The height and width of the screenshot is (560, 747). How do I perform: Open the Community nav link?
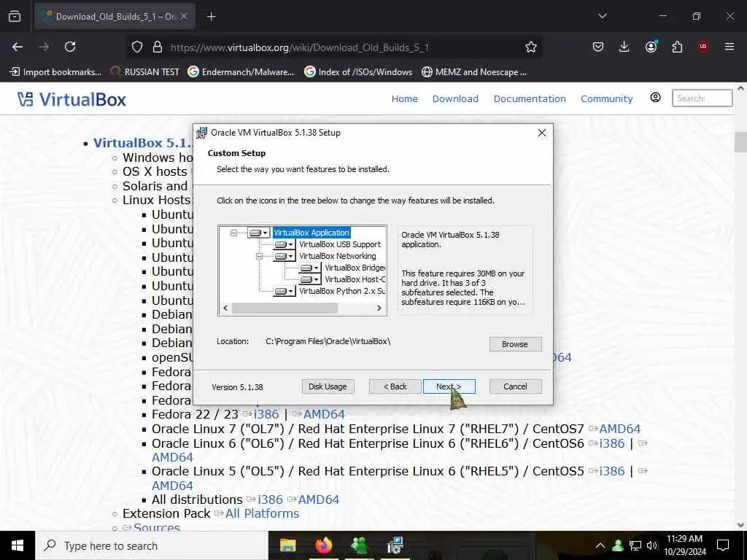pos(606,98)
